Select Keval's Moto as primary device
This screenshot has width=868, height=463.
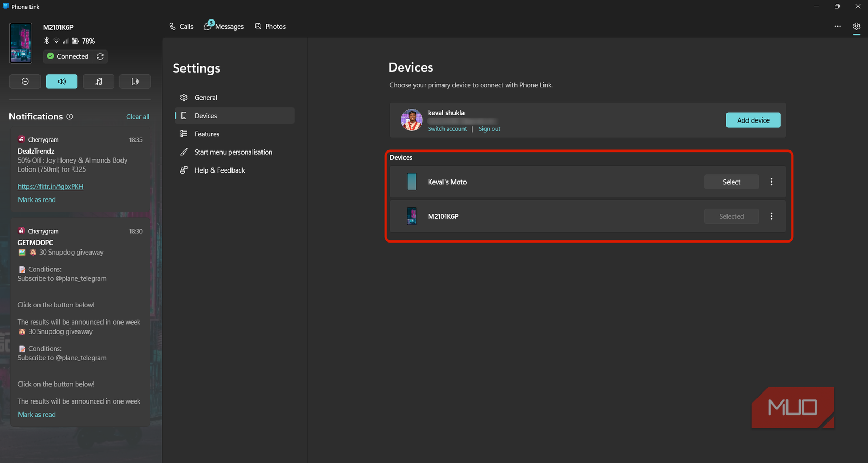click(731, 182)
